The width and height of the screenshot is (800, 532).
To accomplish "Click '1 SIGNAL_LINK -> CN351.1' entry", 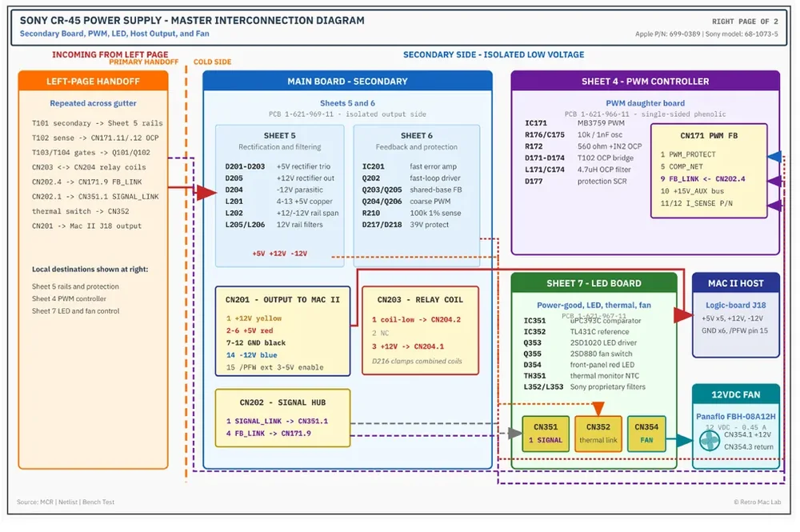I will pos(277,422).
